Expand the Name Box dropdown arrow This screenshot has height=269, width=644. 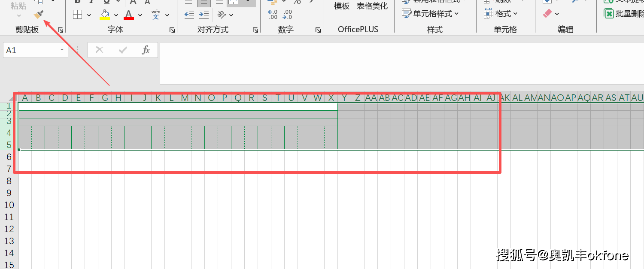coord(62,50)
